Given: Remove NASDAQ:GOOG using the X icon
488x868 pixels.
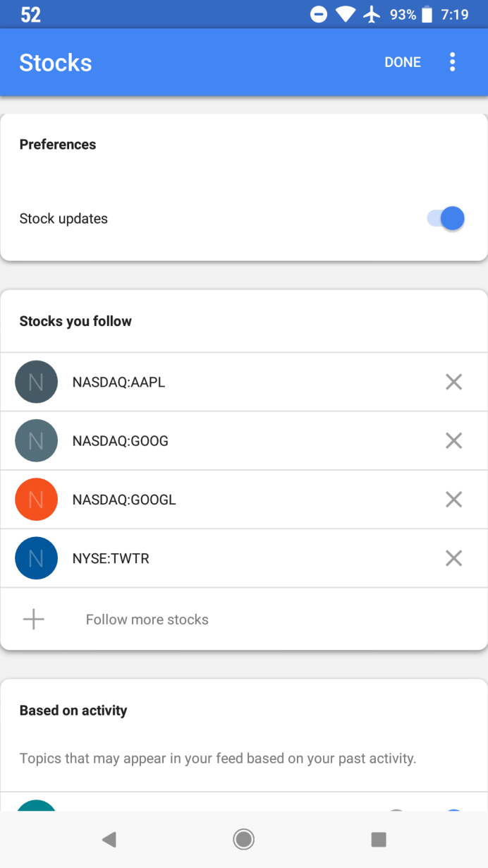Looking at the screenshot, I should pyautogui.click(x=453, y=441).
